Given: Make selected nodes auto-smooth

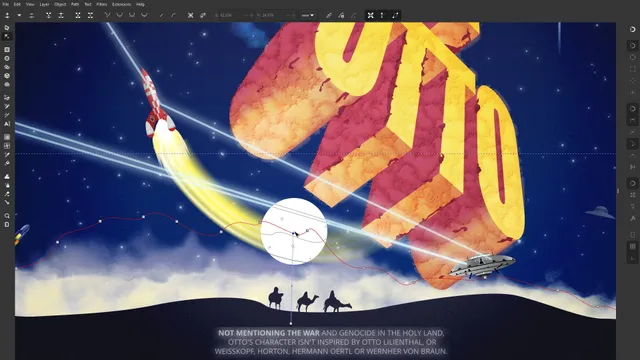Looking at the screenshot, I should [144, 16].
